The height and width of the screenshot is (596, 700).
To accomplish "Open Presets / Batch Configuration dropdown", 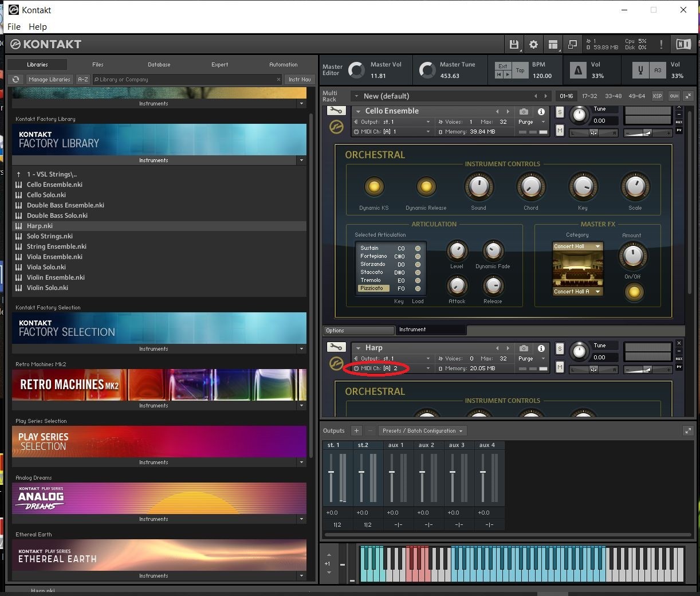I will pyautogui.click(x=423, y=431).
